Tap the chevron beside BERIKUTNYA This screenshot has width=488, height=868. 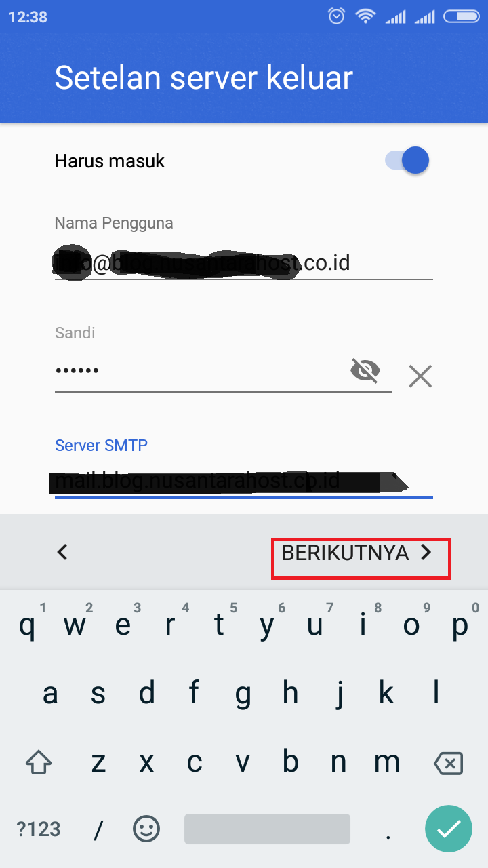pyautogui.click(x=426, y=553)
